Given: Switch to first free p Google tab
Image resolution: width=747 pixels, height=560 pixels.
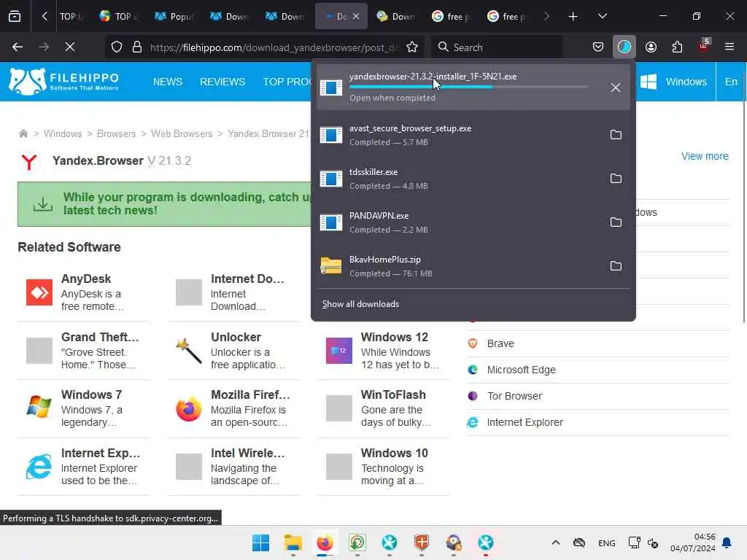Looking at the screenshot, I should click(451, 16).
